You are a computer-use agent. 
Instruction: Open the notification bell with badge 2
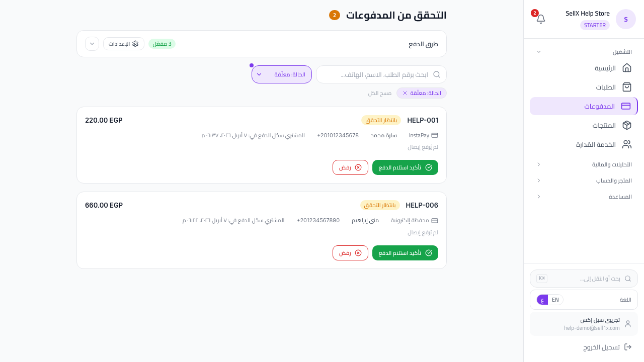(541, 19)
